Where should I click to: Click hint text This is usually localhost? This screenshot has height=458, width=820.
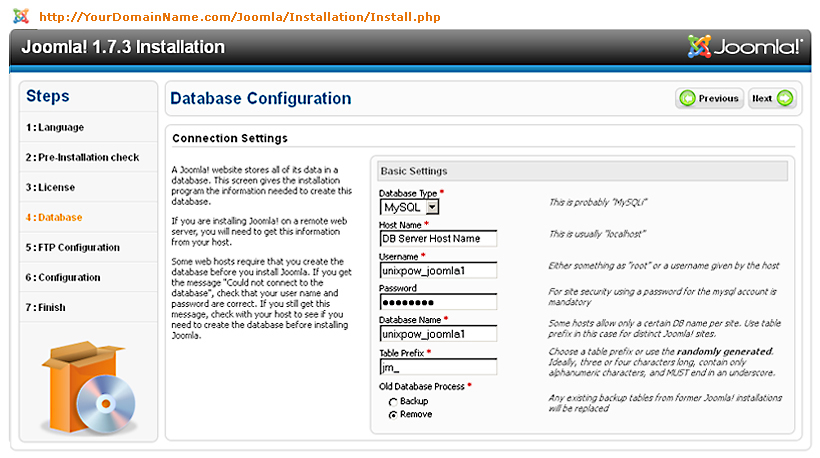[x=597, y=234]
